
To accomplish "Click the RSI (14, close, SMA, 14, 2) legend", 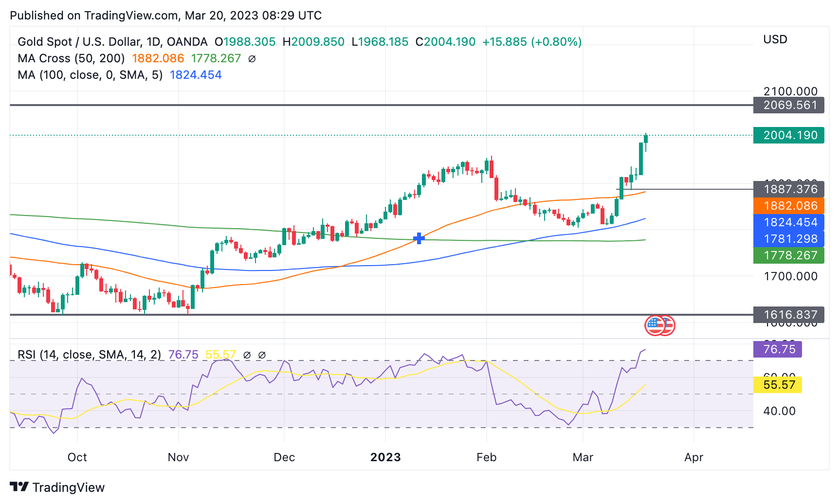I will tap(89, 355).
